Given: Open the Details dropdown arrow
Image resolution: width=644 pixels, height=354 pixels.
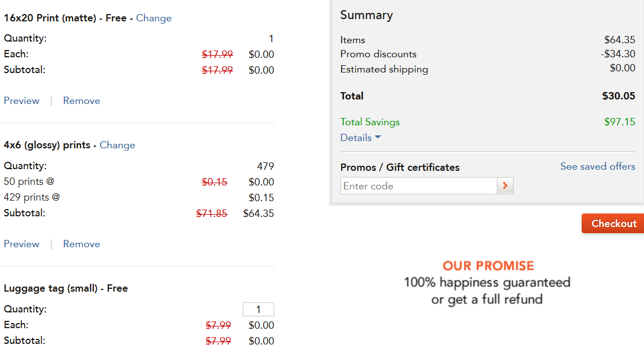Looking at the screenshot, I should [x=378, y=137].
